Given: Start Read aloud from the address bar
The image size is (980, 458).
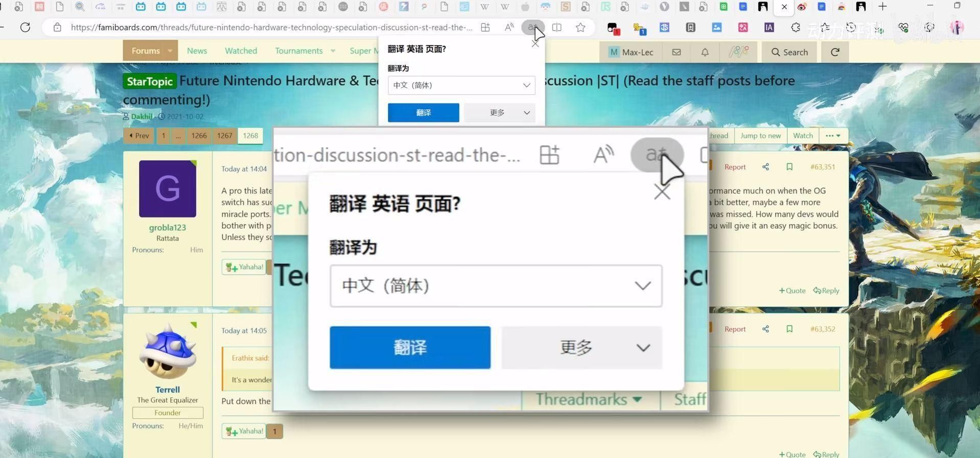Looking at the screenshot, I should tap(509, 28).
